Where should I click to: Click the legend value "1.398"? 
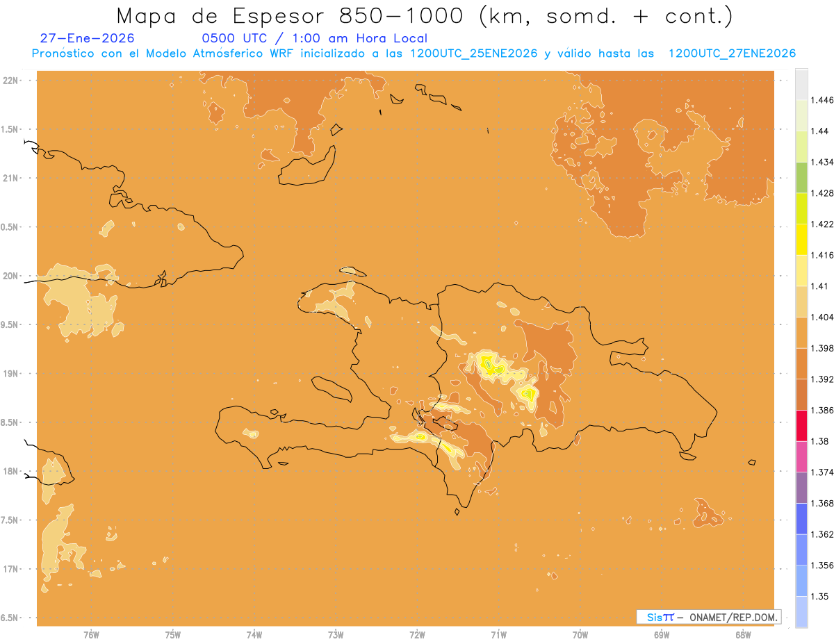click(823, 348)
